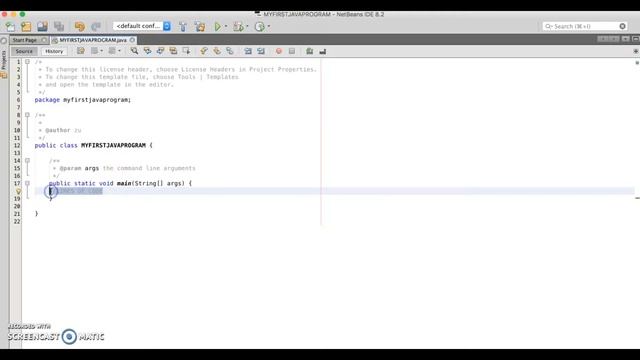The height and width of the screenshot is (360, 640).
Task: Click the closing brace on line 21
Action: coord(36,213)
